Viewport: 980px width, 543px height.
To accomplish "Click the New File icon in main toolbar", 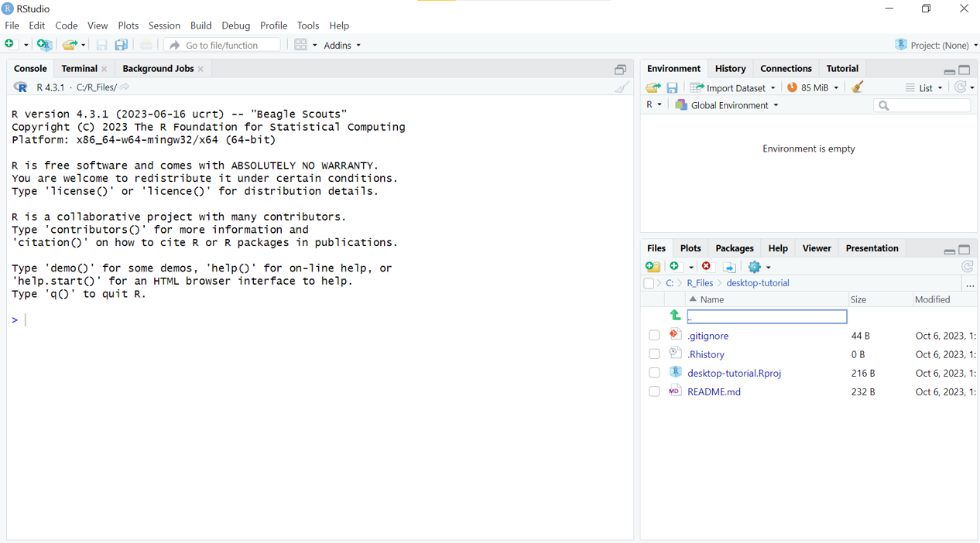I will pos(11,45).
